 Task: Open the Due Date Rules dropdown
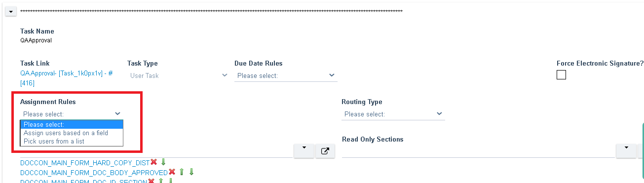click(x=286, y=75)
